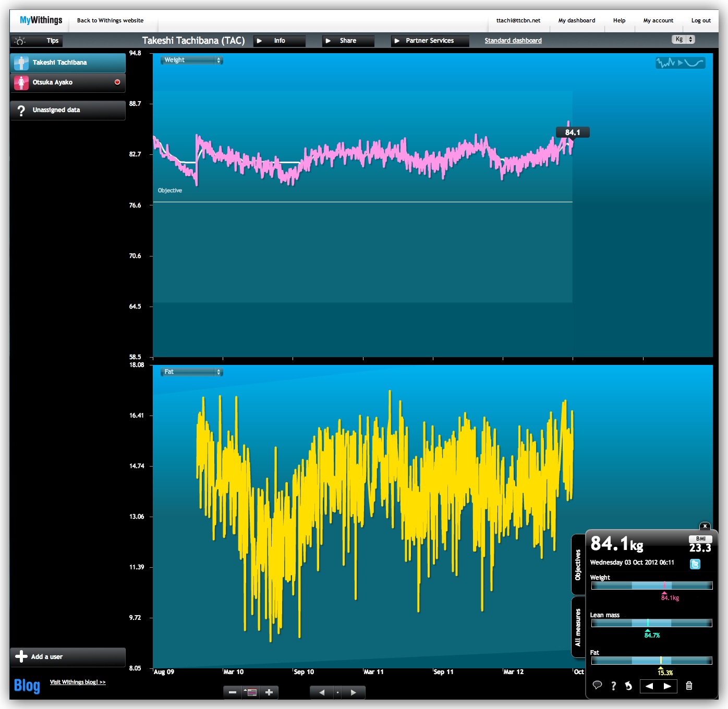Toggle the Tips lightbulb button
The width and height of the screenshot is (728, 709).
[36, 41]
